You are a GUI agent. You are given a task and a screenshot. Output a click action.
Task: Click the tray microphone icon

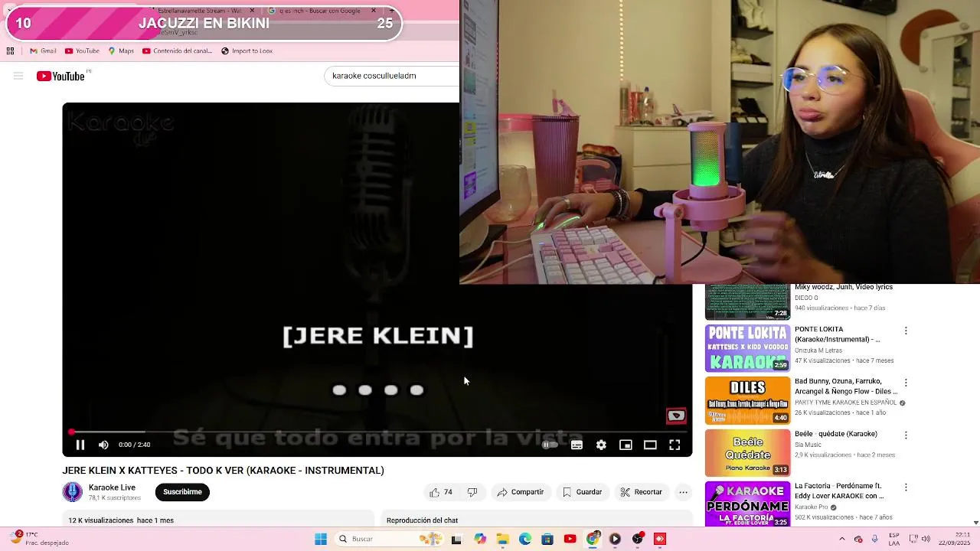pos(875,539)
